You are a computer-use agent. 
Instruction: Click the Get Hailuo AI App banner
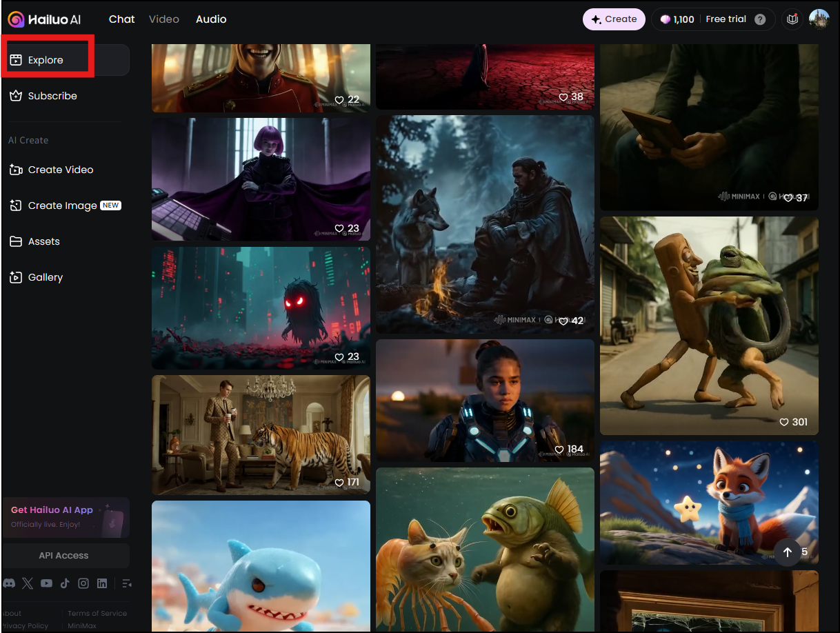[66, 517]
